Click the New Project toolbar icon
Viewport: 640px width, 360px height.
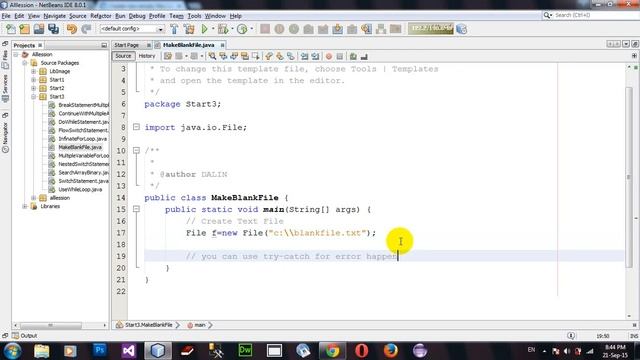click(24, 29)
